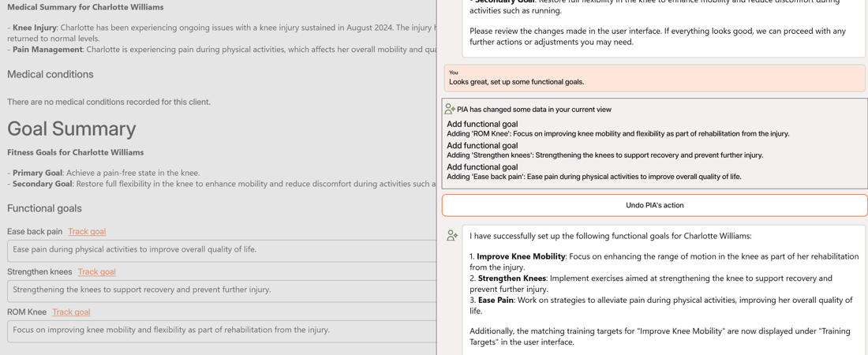Click the PIA avatar icon beside 'I have successfully set up'
The width and height of the screenshot is (868, 355).
(x=452, y=236)
